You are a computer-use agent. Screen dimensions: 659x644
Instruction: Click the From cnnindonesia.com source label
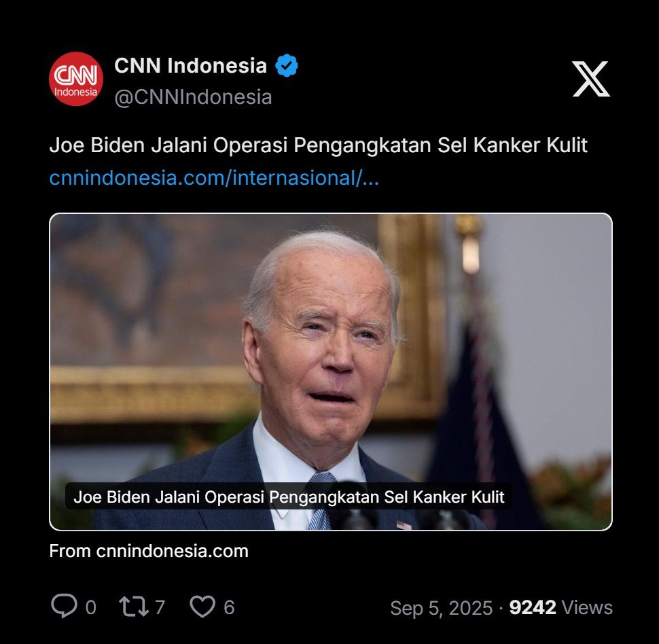[149, 551]
